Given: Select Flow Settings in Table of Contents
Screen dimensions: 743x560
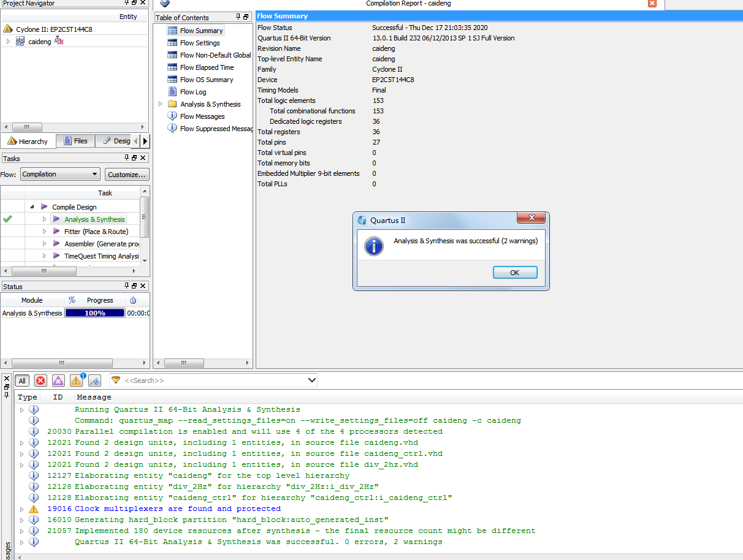Looking at the screenshot, I should coord(200,43).
